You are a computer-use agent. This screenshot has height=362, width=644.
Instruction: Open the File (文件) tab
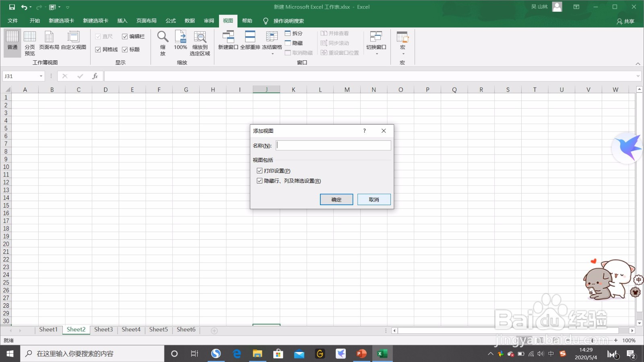tap(13, 21)
